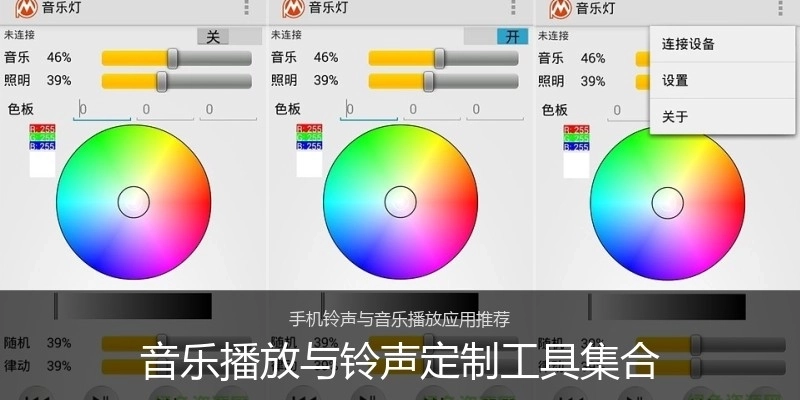Click overflow dots icon in right panel

(x=780, y=7)
